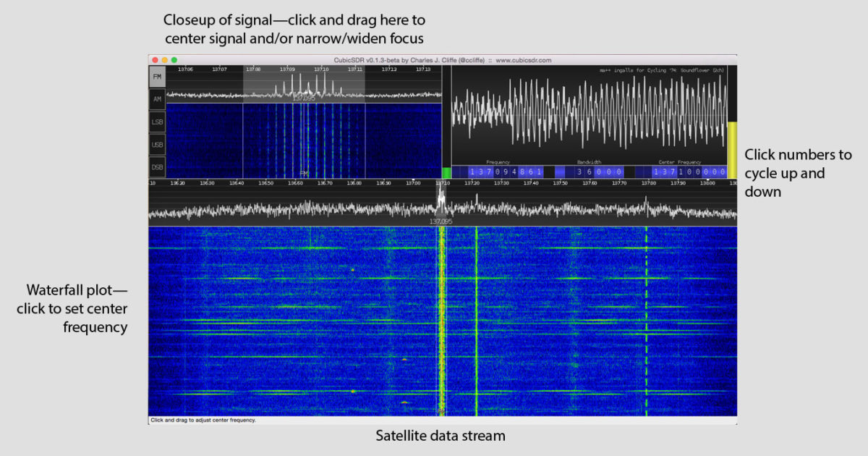Switch demodulator to AM mode
This screenshot has height=456, width=868.
[x=157, y=99]
